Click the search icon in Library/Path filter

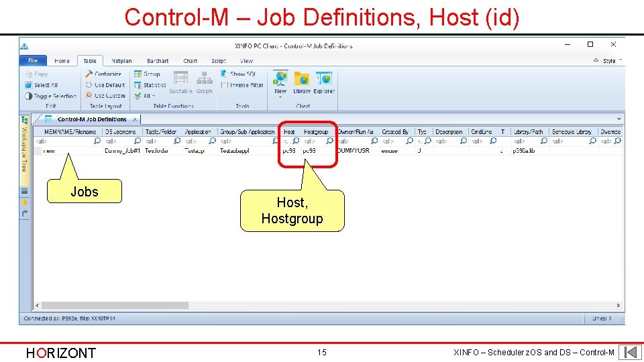point(544,141)
